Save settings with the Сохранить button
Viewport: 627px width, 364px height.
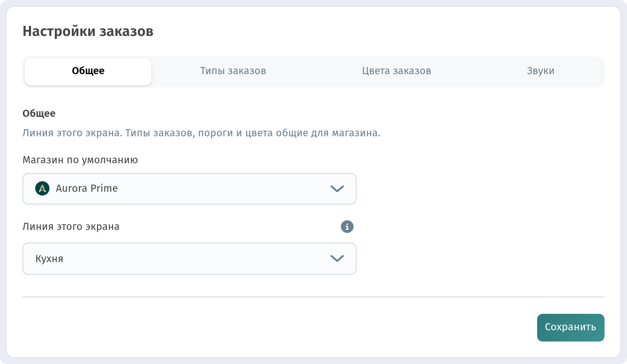click(x=570, y=328)
